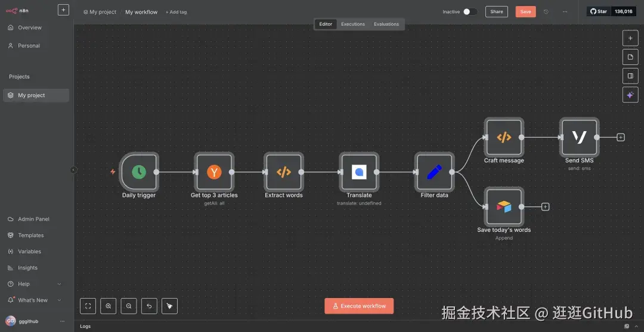Viewport: 644px width, 332px height.
Task: Go to My project breadcrumb
Action: (x=100, y=12)
